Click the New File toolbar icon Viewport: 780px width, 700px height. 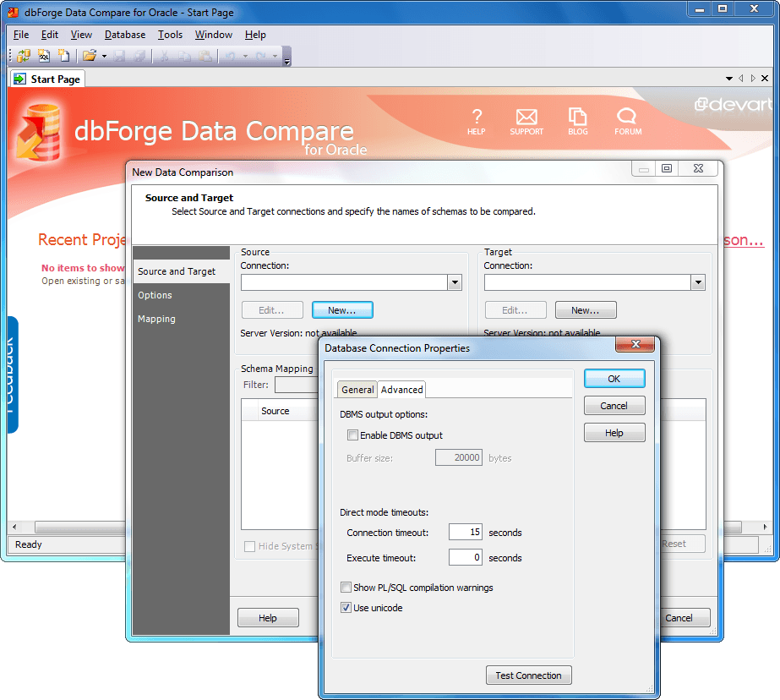pyautogui.click(x=63, y=56)
